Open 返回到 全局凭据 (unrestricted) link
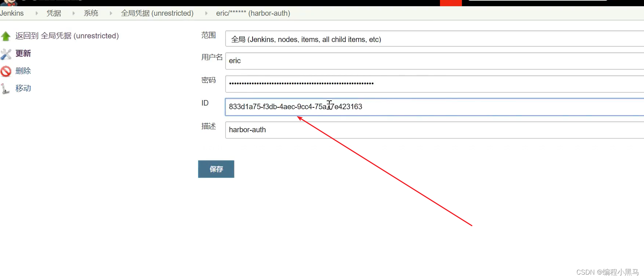This screenshot has width=644, height=279. [x=67, y=36]
